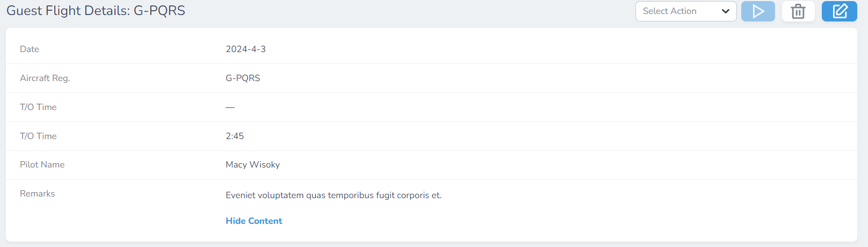Click the Guest Flight Details page heading
868x247 pixels.
click(96, 11)
